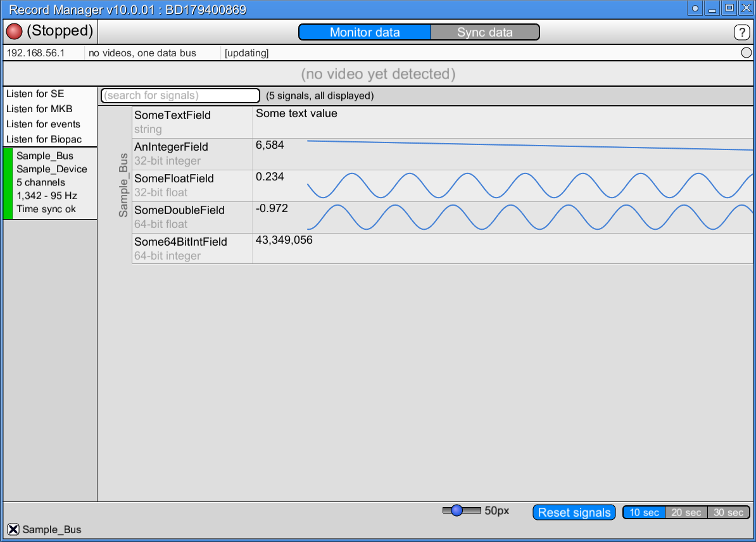756x542 pixels.
Task: Select the 30 sec time window
Action: click(729, 512)
